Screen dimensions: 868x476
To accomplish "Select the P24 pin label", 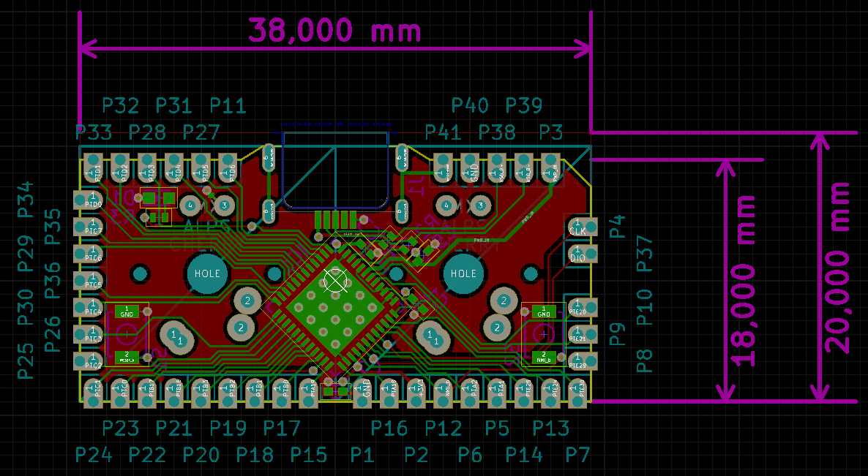I will (x=94, y=455).
